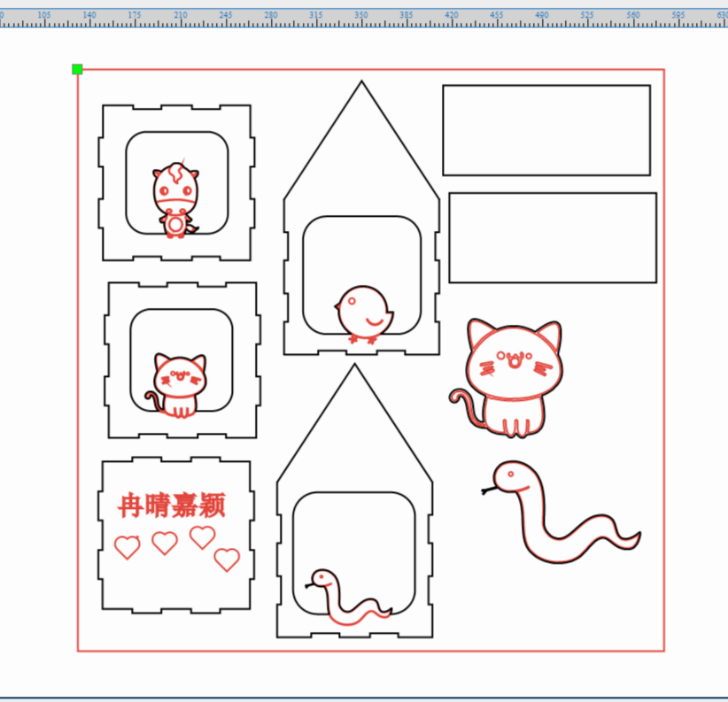The image size is (728, 702).
Task: Click the green origin handle on the border
Action: point(77,69)
